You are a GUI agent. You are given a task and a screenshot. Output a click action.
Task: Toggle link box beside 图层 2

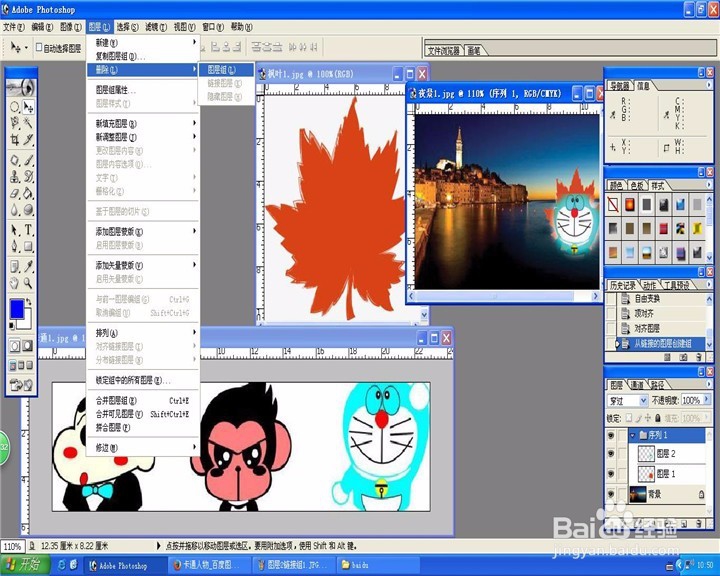tap(622, 454)
